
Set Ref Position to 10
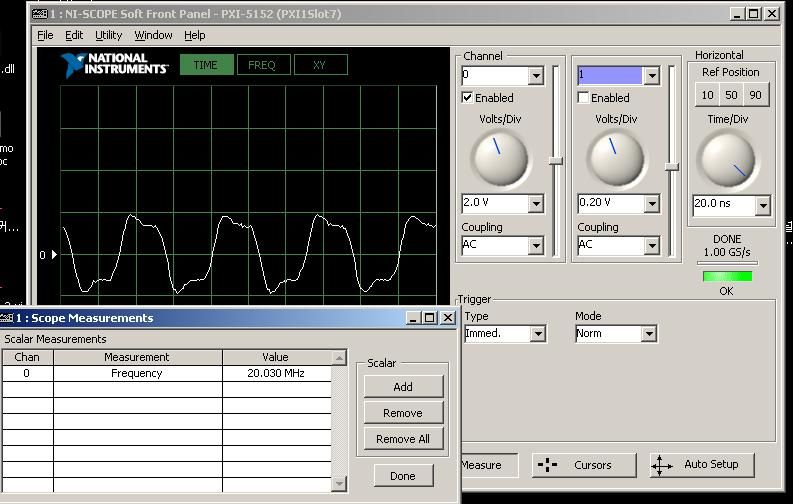tap(708, 95)
